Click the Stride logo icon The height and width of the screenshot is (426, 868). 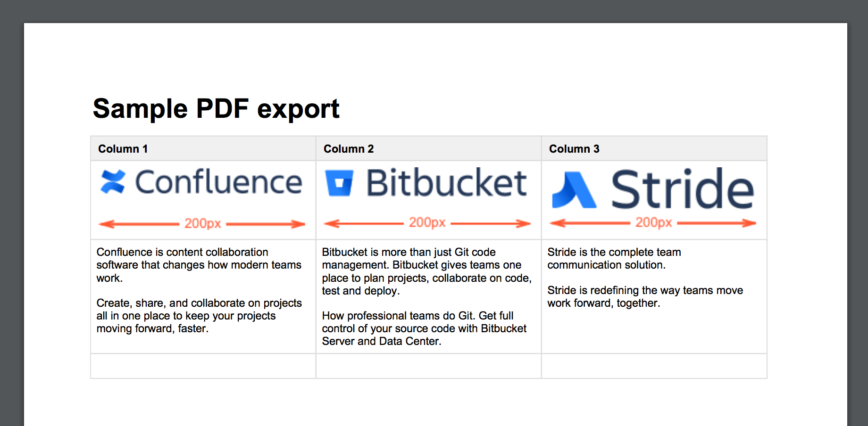pyautogui.click(x=574, y=190)
